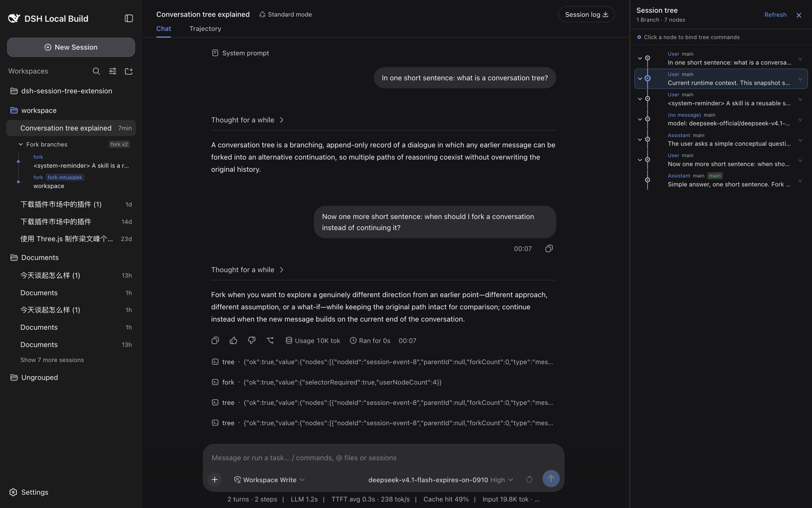Image resolution: width=812 pixels, height=508 pixels.
Task: Give thumbs down to the last response
Action: [252, 340]
